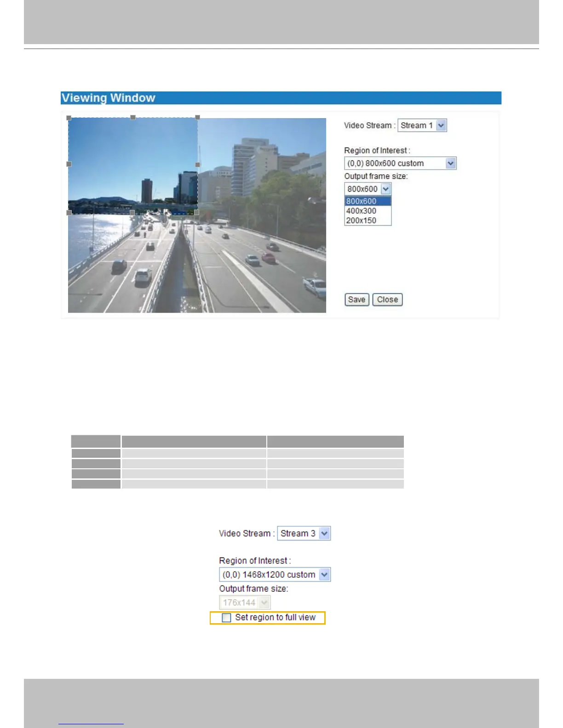Image resolution: width=563 pixels, height=728 pixels.
Task: Select 400x300 from the output frame size list
Action: [x=362, y=211]
